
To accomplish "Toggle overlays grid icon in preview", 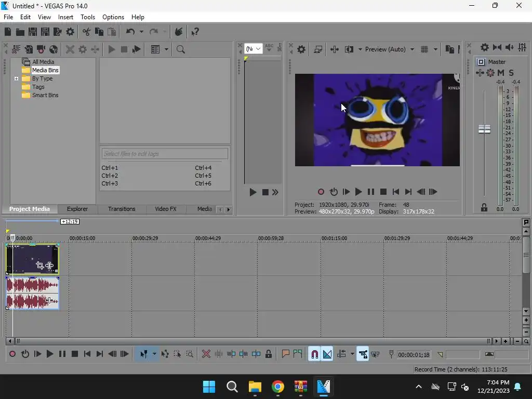I will pos(424,49).
